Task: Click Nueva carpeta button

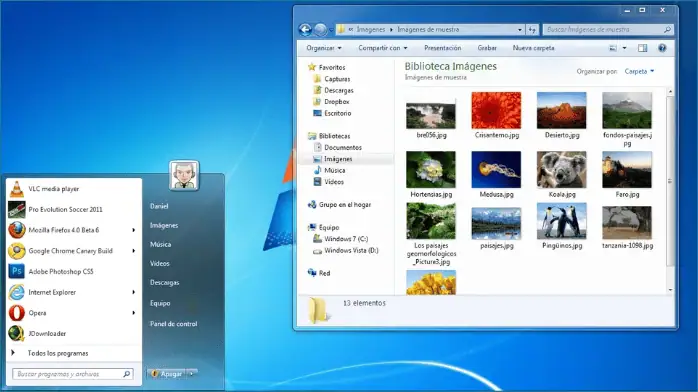Action: point(533,48)
